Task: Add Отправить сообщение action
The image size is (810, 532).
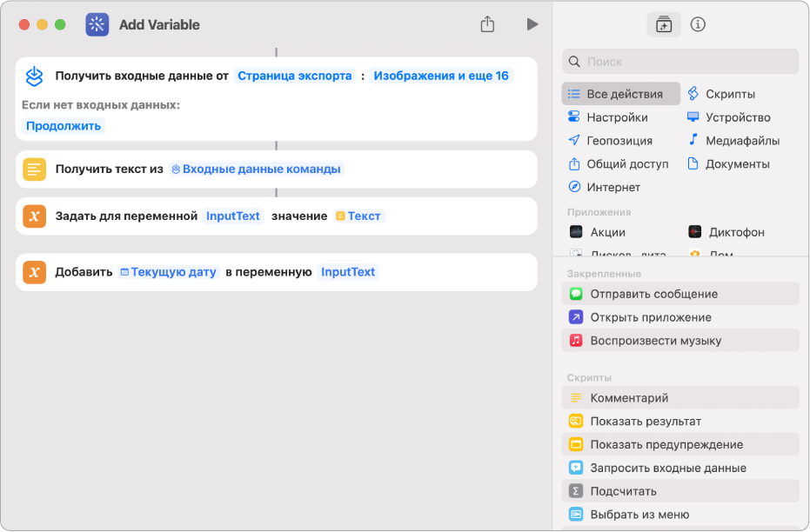Action: tap(680, 294)
